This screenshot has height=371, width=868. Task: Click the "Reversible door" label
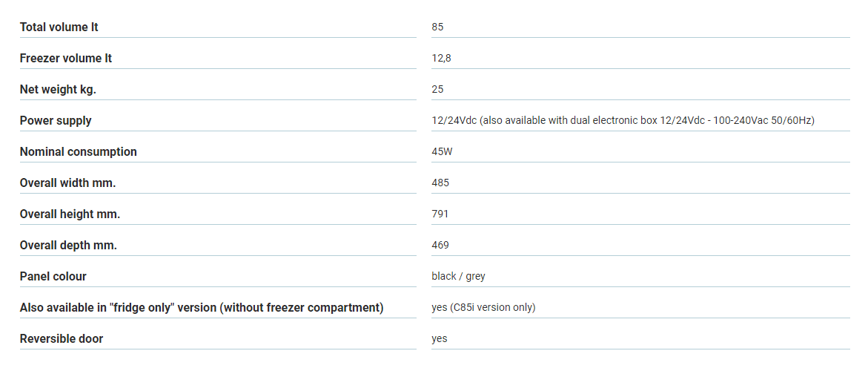62,339
